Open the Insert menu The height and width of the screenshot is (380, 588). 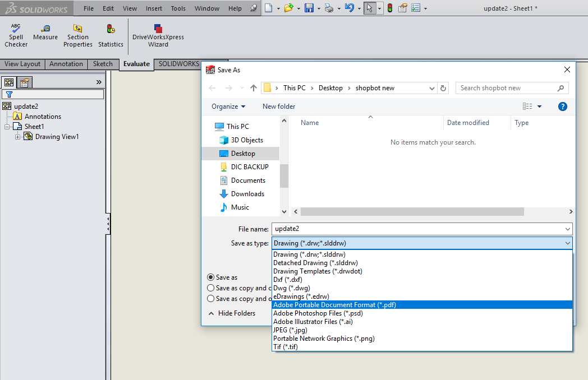pos(154,8)
